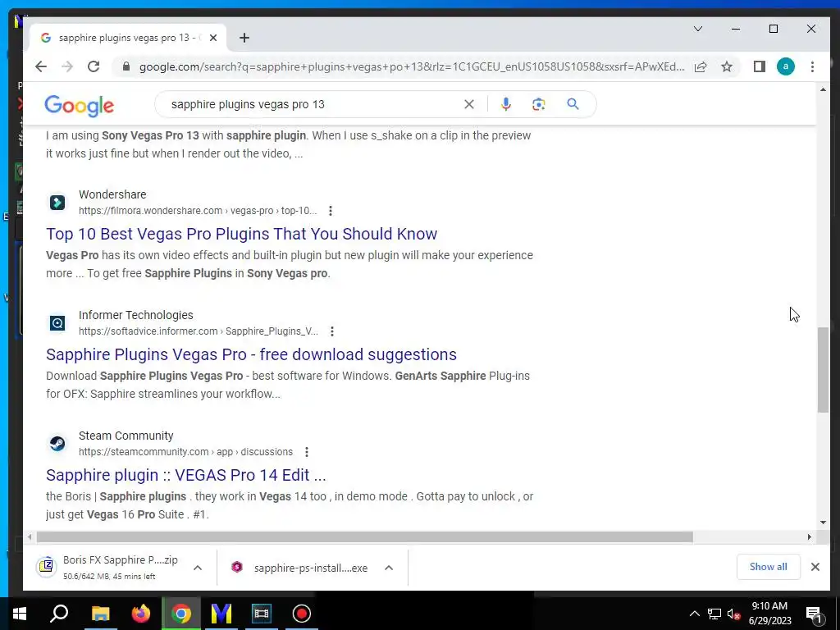The image size is (840, 630).
Task: Clear the Google search box
Action: pos(468,104)
